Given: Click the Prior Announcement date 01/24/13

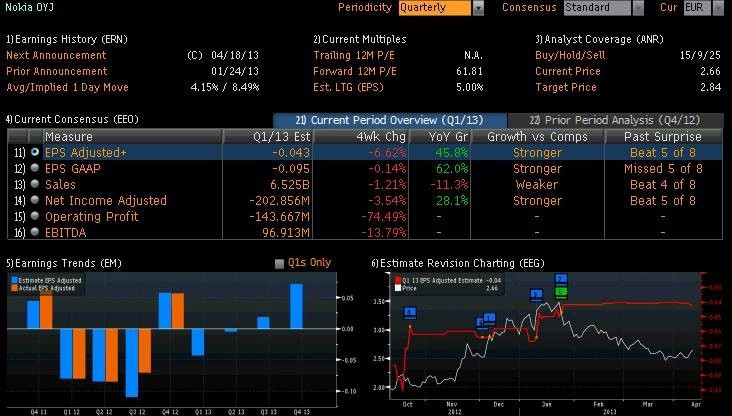Looking at the screenshot, I should 235,71.
